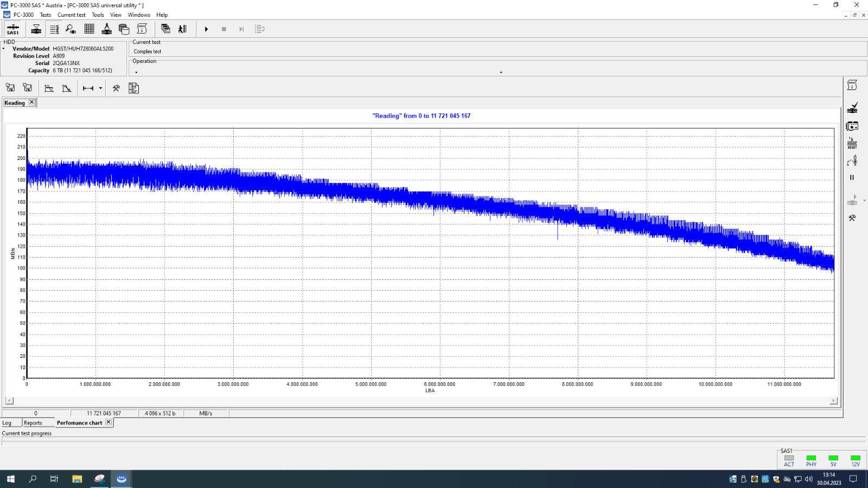Click the current test progress bar
This screenshot has height=488, width=868.
tap(433, 441)
